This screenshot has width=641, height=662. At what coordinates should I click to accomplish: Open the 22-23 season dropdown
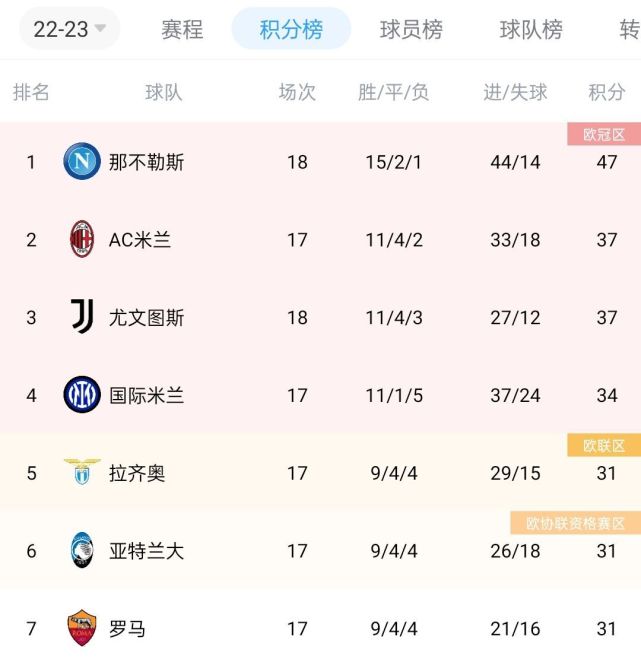click(x=69, y=29)
